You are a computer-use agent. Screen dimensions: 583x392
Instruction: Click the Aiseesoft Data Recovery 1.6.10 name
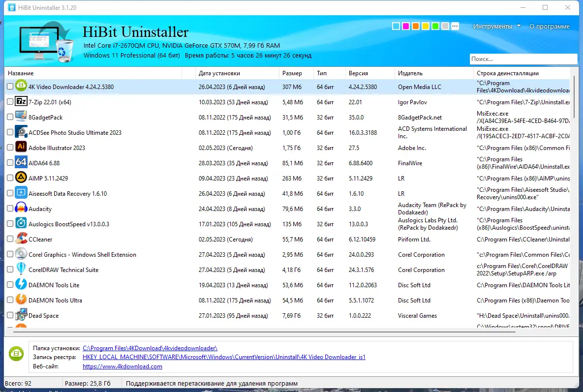tap(68, 194)
